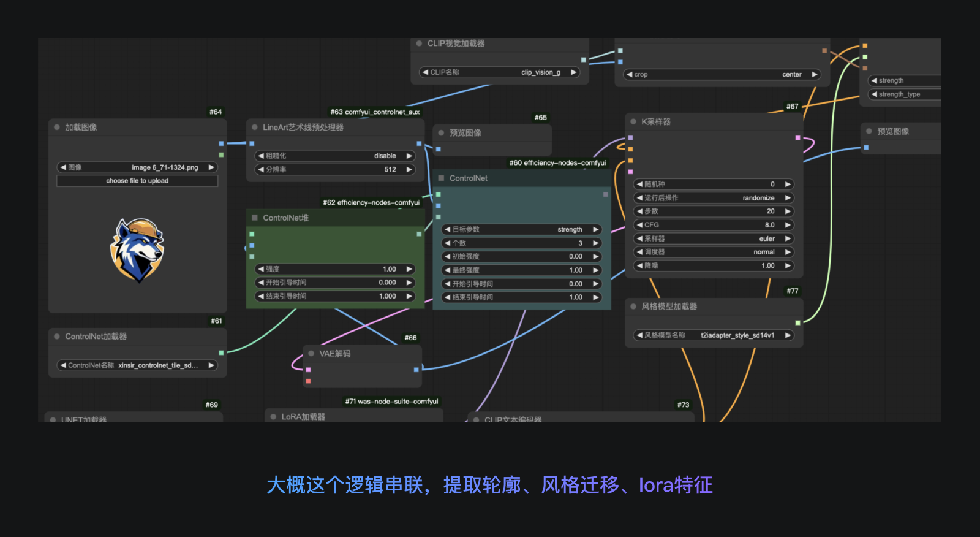The width and height of the screenshot is (980, 537).
Task: Open 运行后操作 randomize selector
Action: [x=714, y=198]
